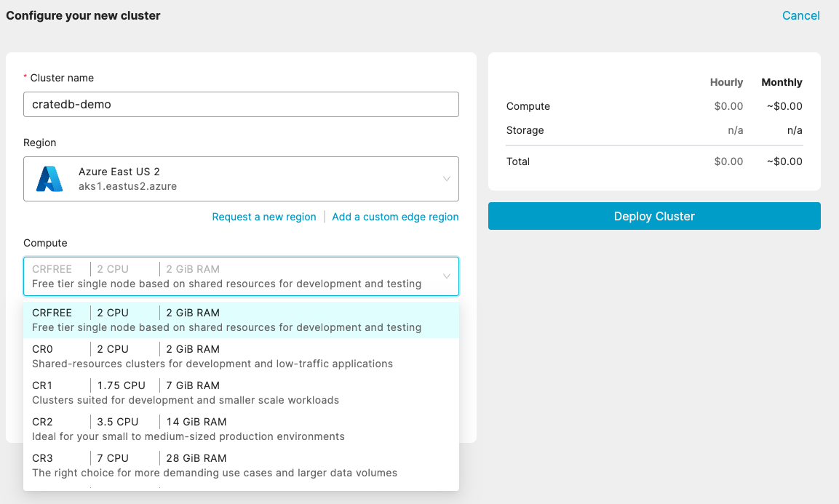Expand the Compute selector chevron arrow
The image size is (839, 504).
coord(447,276)
